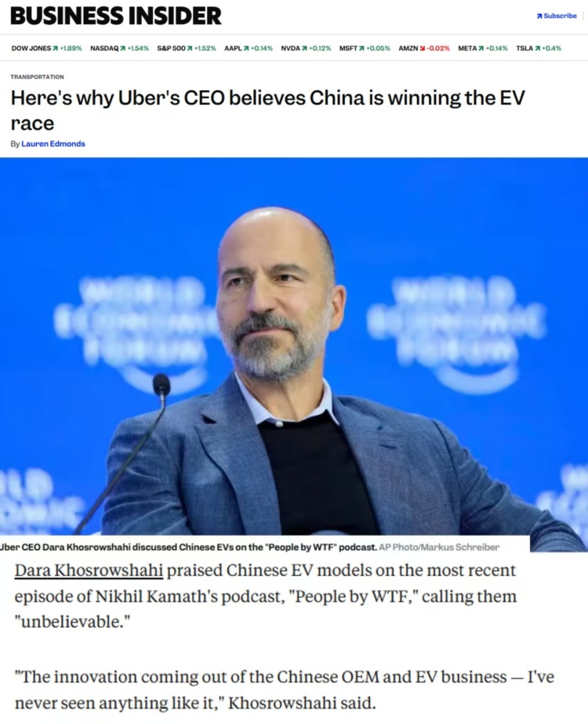Follow the Dara Khosrowshahi article link
The image size is (588, 724).
(x=88, y=569)
